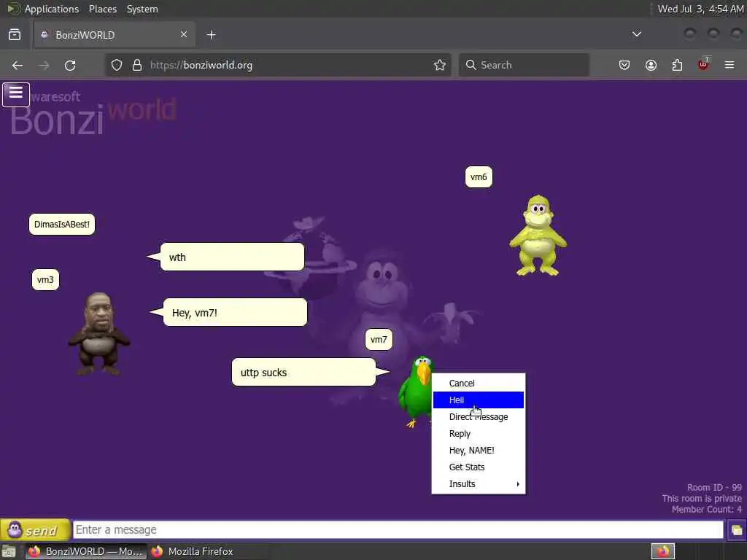Select Heil in the context menu

pos(479,400)
